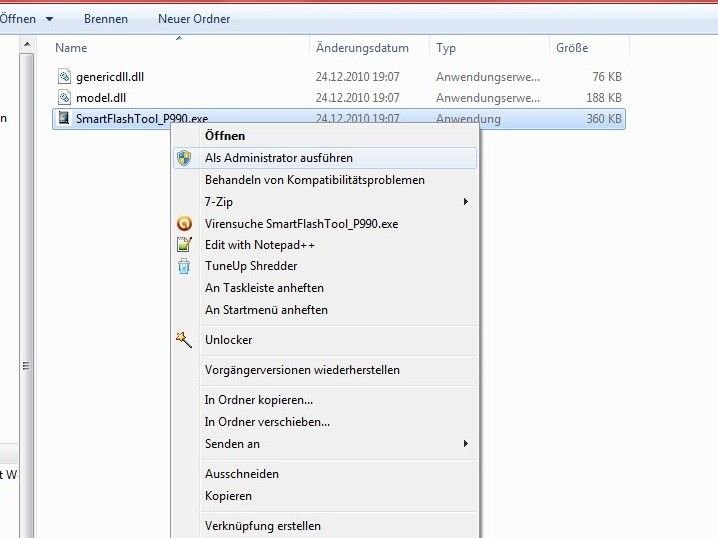Image resolution: width=718 pixels, height=538 pixels.
Task: Click the Unlocker wand icon
Action: tap(184, 340)
